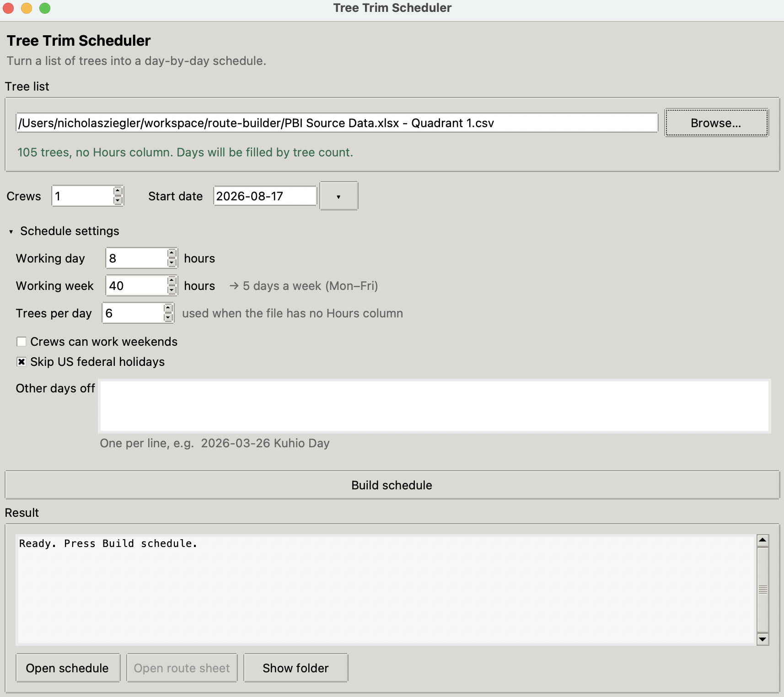
Task: Increase Working week hours with up arrow
Action: click(x=172, y=281)
